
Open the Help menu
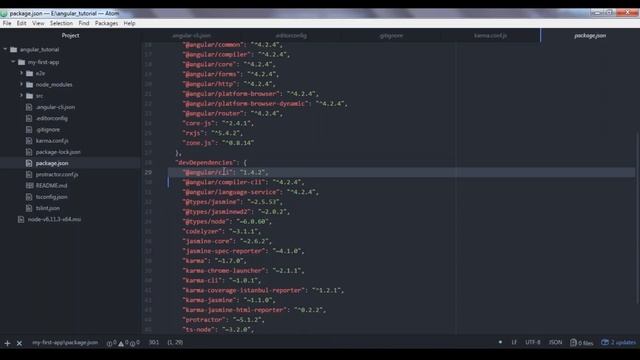point(129,23)
